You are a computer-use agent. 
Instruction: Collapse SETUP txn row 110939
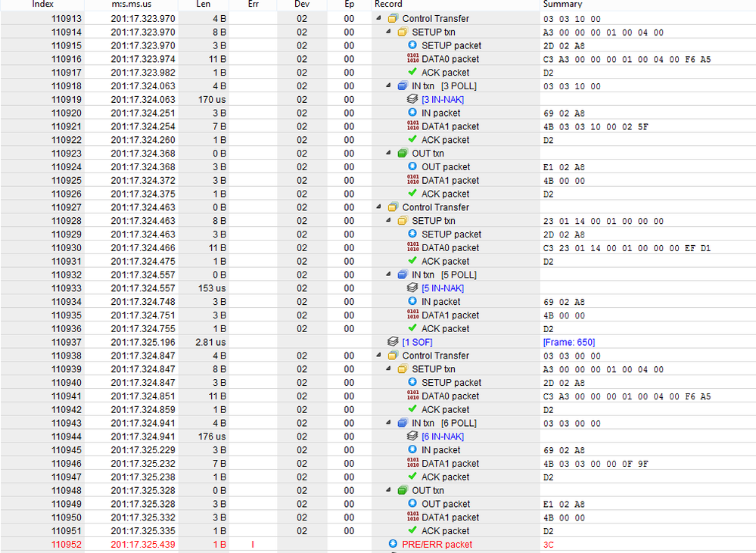[x=388, y=369]
